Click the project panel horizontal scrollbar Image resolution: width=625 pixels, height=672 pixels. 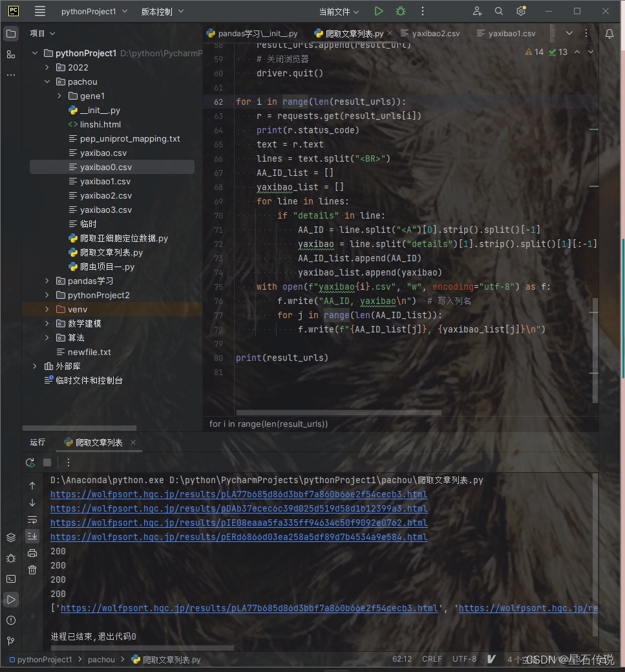pos(79,428)
